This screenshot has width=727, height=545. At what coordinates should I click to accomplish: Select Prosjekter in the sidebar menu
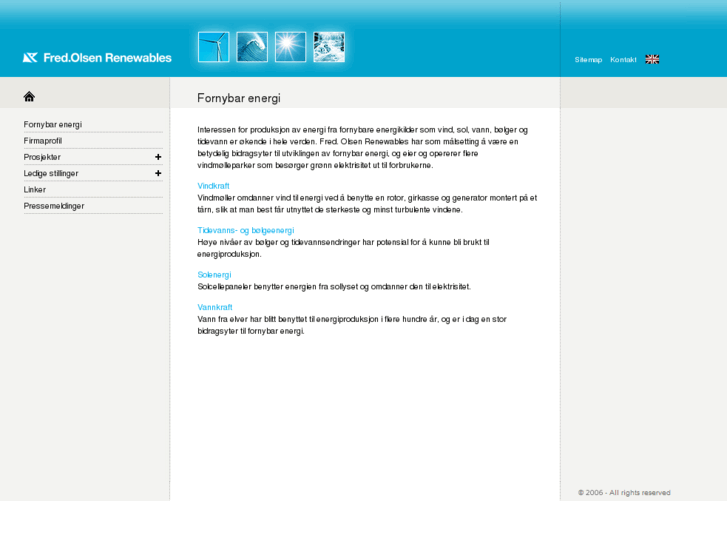42,157
